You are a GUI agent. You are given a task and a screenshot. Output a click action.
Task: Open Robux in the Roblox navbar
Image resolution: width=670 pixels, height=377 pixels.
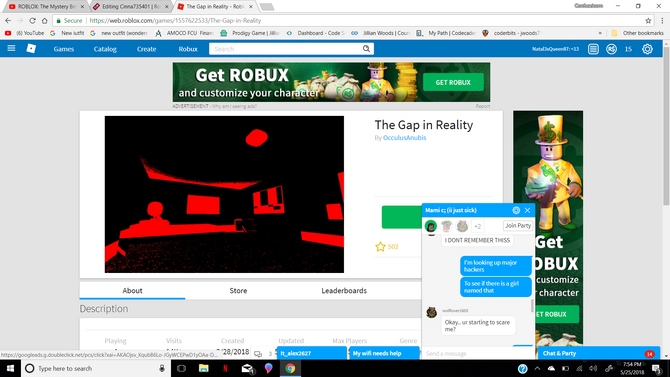tap(188, 49)
